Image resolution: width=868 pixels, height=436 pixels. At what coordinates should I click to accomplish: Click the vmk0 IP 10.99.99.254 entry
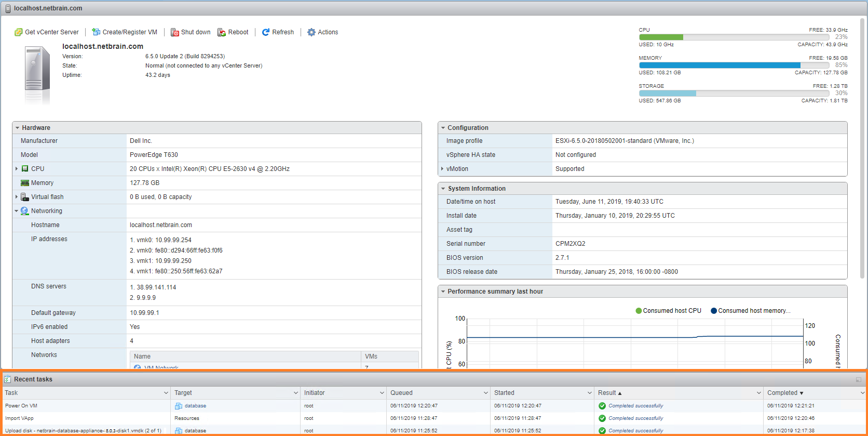tap(160, 240)
